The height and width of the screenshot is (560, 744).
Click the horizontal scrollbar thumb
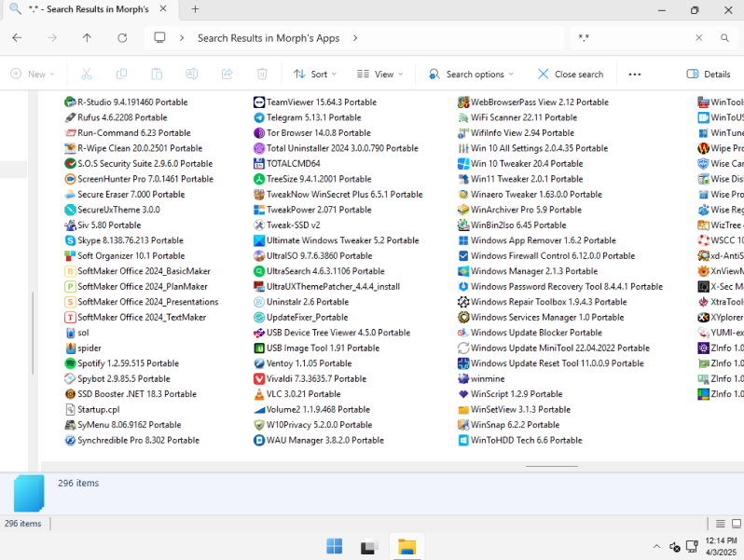pyautogui.click(x=552, y=466)
